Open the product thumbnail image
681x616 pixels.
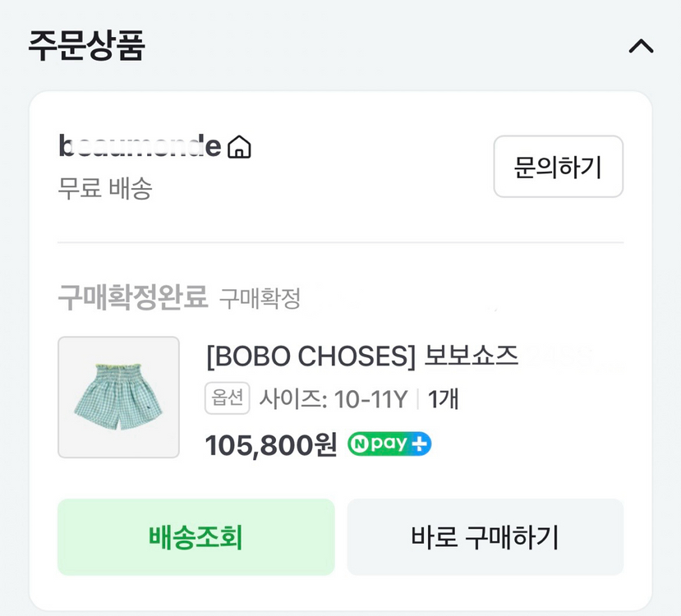pyautogui.click(x=118, y=397)
